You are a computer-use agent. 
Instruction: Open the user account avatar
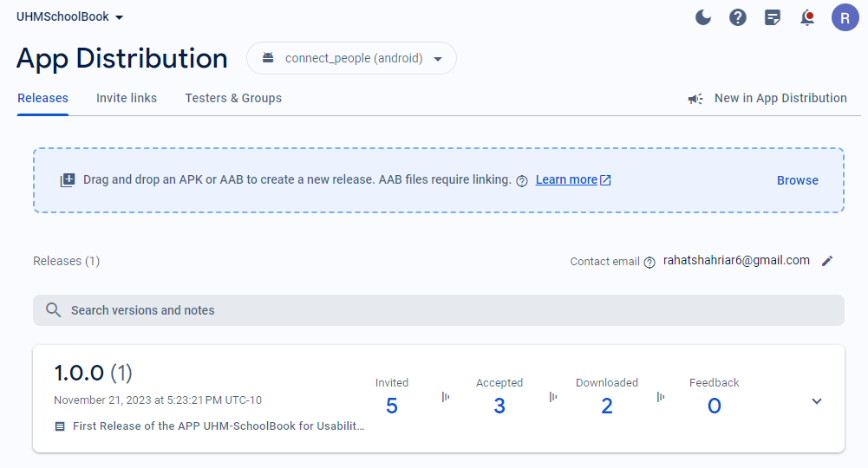845,17
